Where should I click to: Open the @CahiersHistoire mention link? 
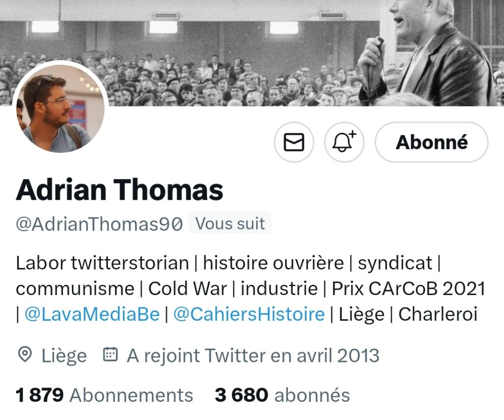(249, 314)
